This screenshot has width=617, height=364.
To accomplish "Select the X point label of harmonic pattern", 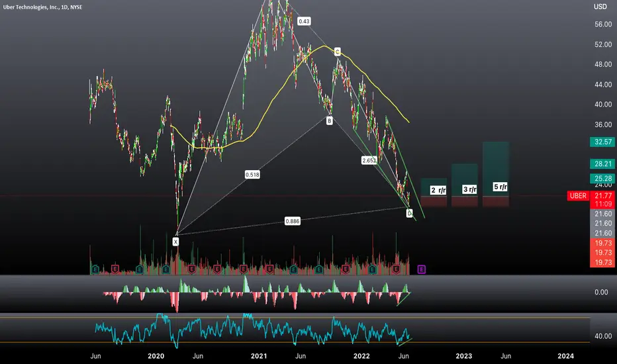I will [175, 242].
